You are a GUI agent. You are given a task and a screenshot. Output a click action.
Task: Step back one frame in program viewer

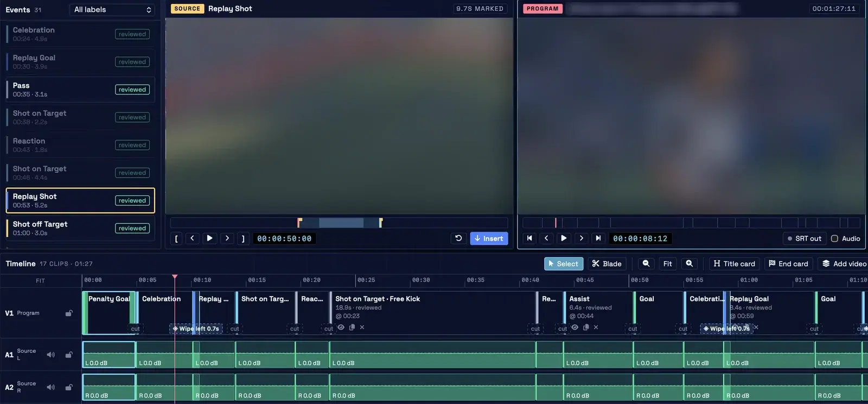click(546, 238)
